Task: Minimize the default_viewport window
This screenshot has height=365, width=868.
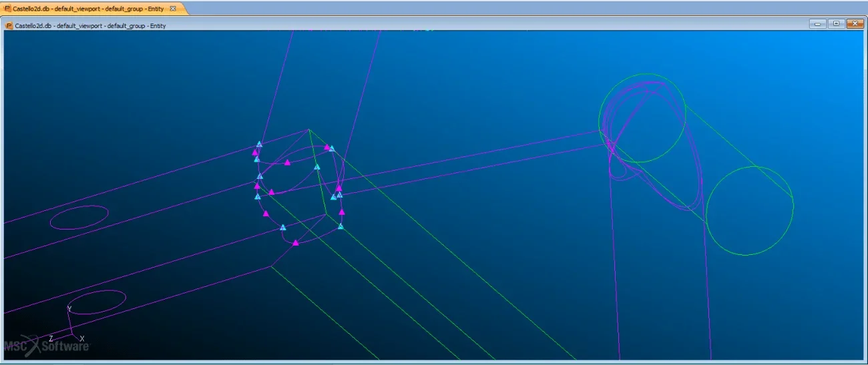Action: pyautogui.click(x=818, y=24)
